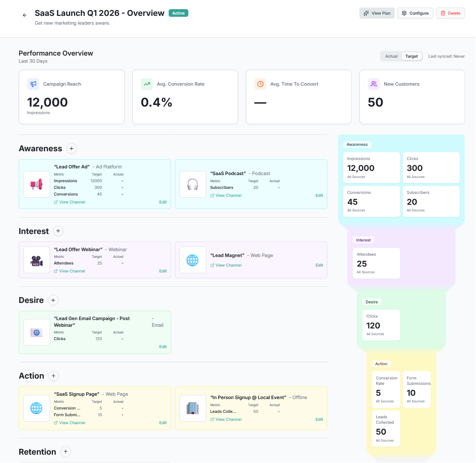Click the back arrow beside campaign title
Screen dimensions: 476x463
pos(25,15)
